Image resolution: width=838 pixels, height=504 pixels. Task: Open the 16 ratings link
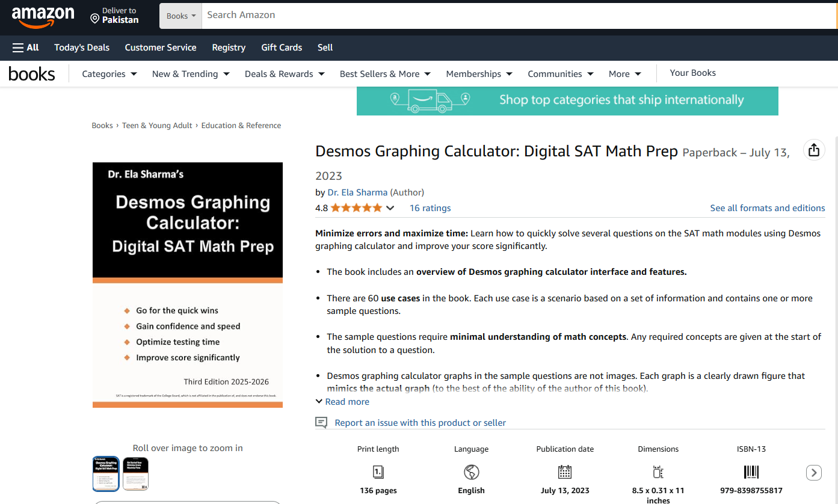coord(430,208)
